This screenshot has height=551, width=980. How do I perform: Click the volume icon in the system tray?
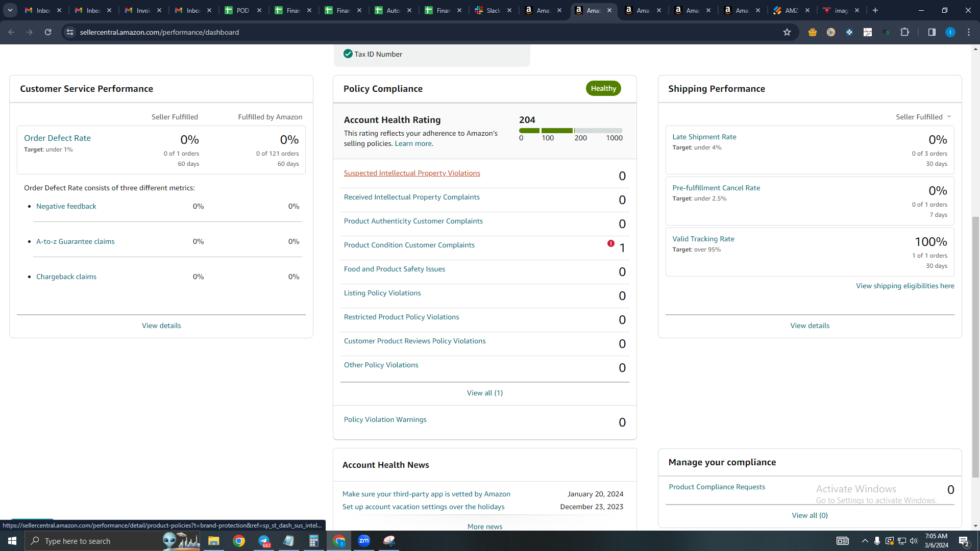[x=914, y=541]
